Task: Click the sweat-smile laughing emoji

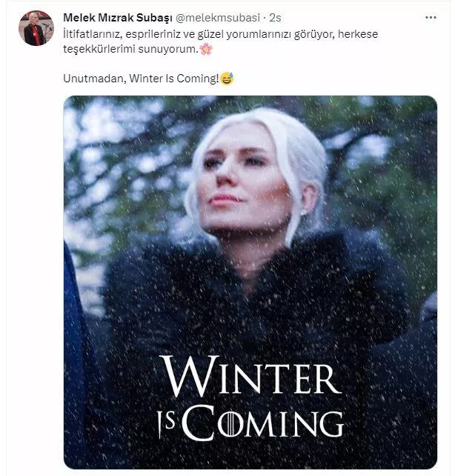Action: click(x=227, y=78)
